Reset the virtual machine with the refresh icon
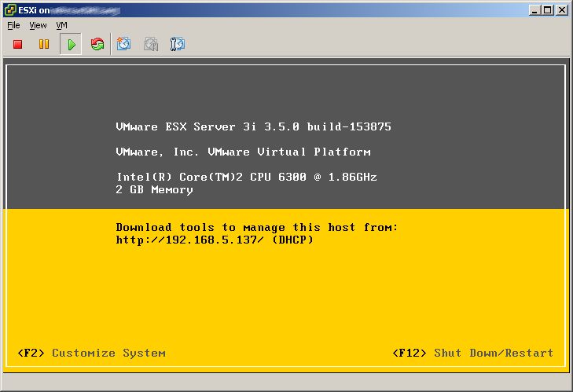Viewport: 573px width, 392px height. 97,44
